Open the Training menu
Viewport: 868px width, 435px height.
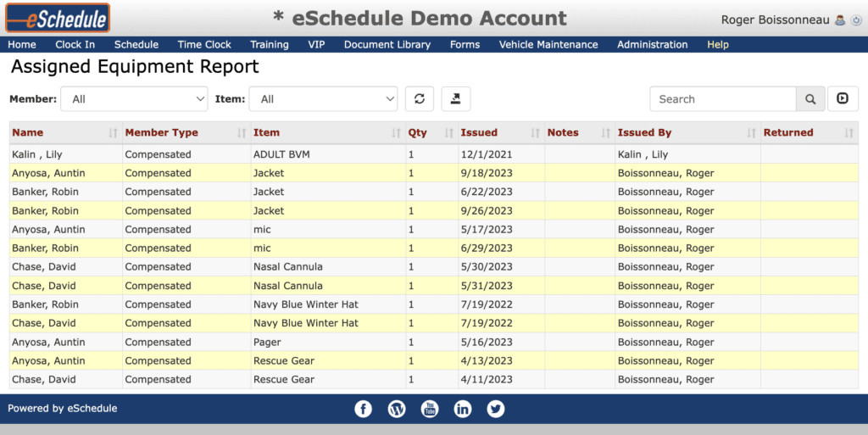coord(269,44)
